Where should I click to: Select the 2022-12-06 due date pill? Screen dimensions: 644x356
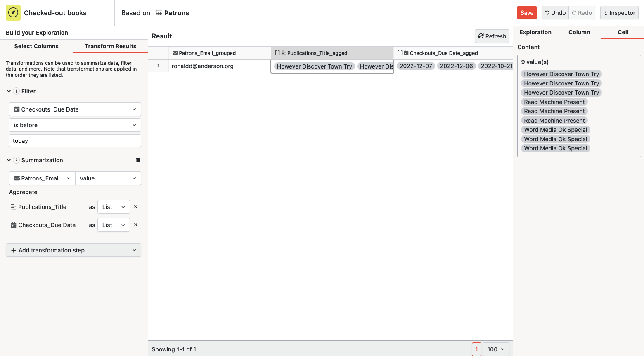tap(456, 66)
